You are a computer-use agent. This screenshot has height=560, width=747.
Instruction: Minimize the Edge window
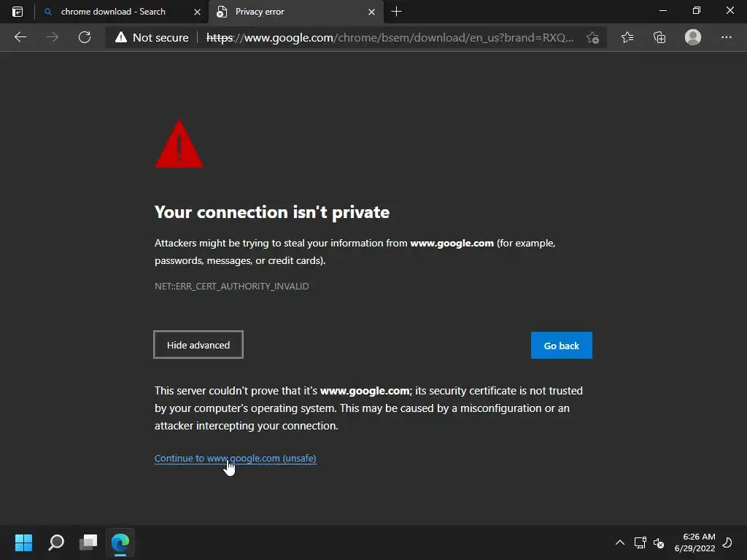tap(662, 10)
